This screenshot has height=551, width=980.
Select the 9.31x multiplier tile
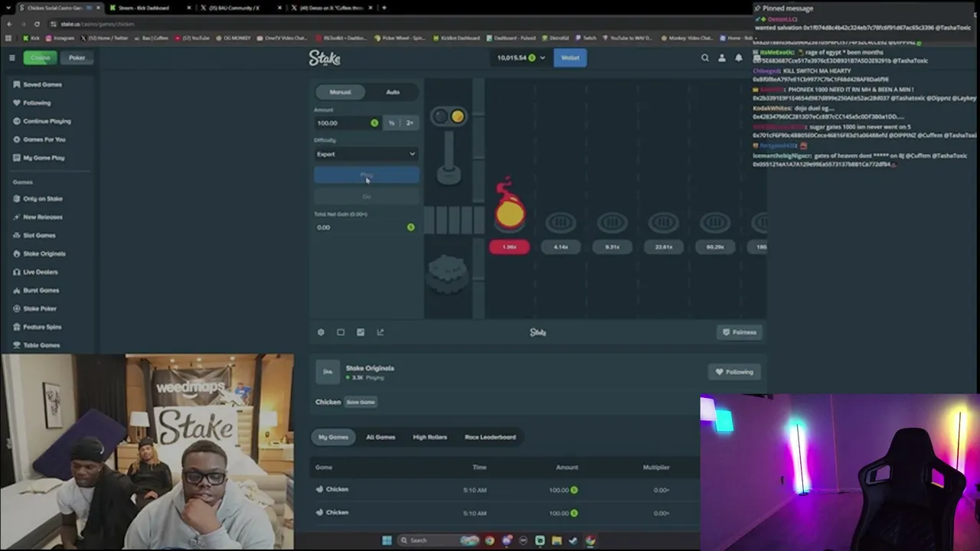tap(612, 247)
